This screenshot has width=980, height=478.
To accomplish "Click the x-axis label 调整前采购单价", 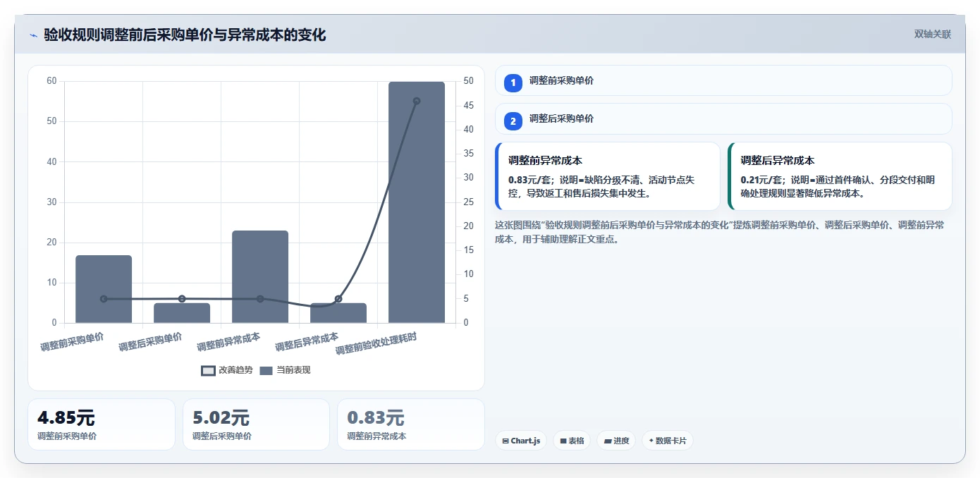I will [x=72, y=341].
